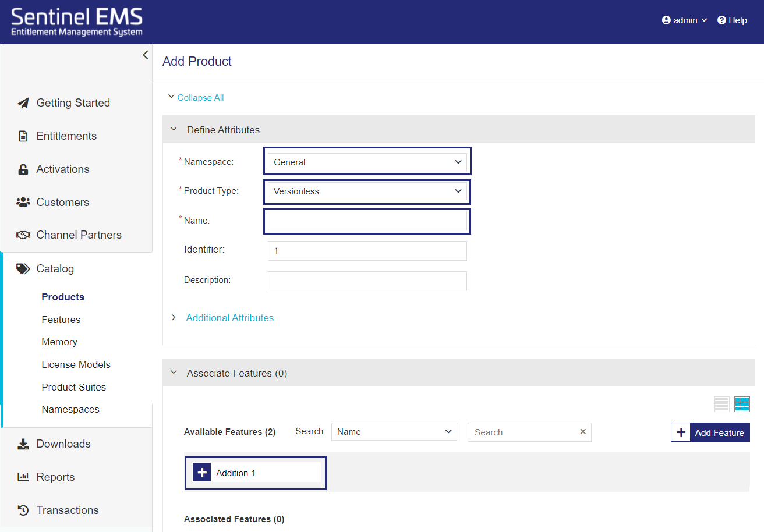Open the Downloads section
Viewport: 764px width, 532px height.
click(x=63, y=444)
